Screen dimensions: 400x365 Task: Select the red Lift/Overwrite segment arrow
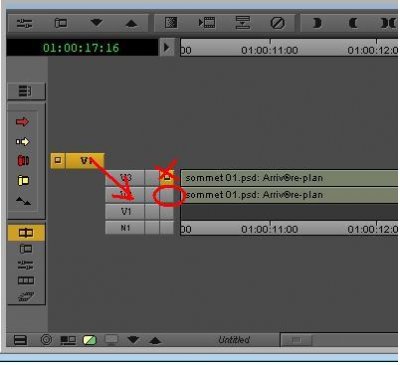pos(22,122)
